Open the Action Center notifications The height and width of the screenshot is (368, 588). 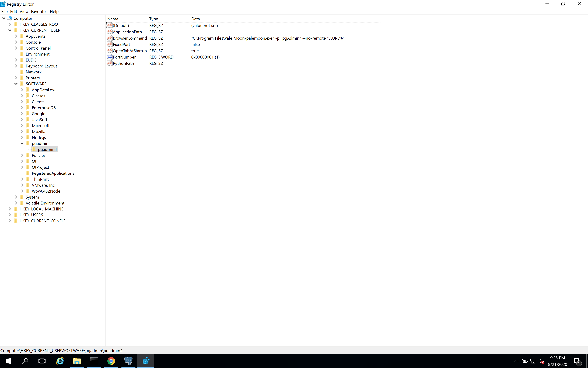(x=577, y=361)
